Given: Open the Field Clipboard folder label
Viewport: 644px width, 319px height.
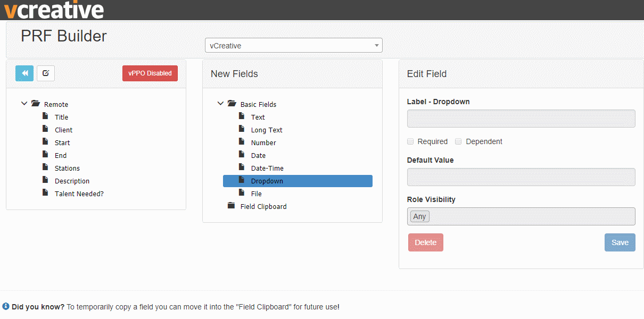Looking at the screenshot, I should pos(263,207).
